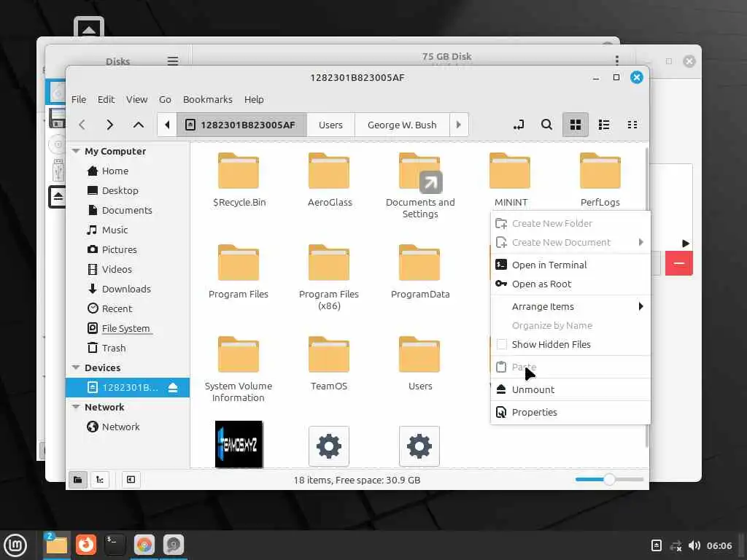Open the Users folder

point(419,364)
